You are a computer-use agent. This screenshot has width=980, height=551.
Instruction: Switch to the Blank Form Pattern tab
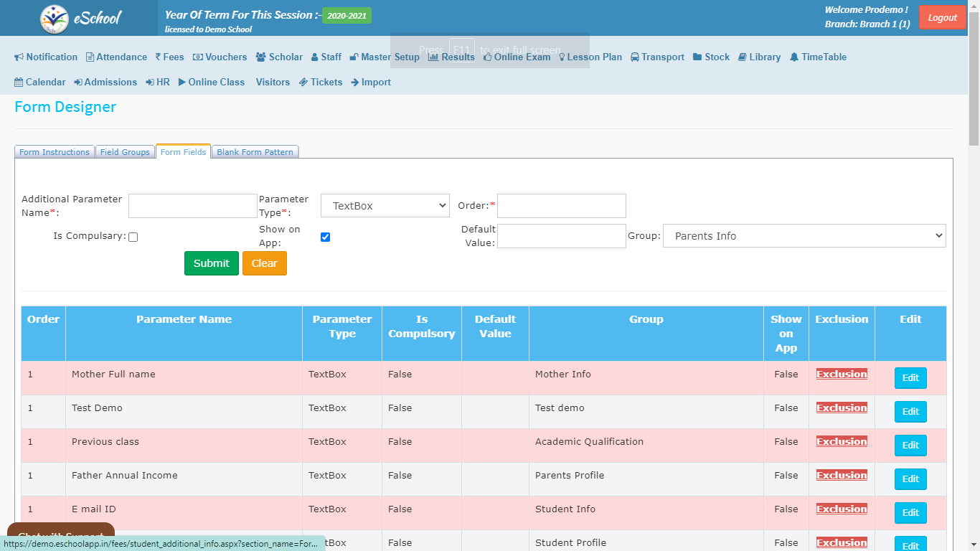[255, 152]
